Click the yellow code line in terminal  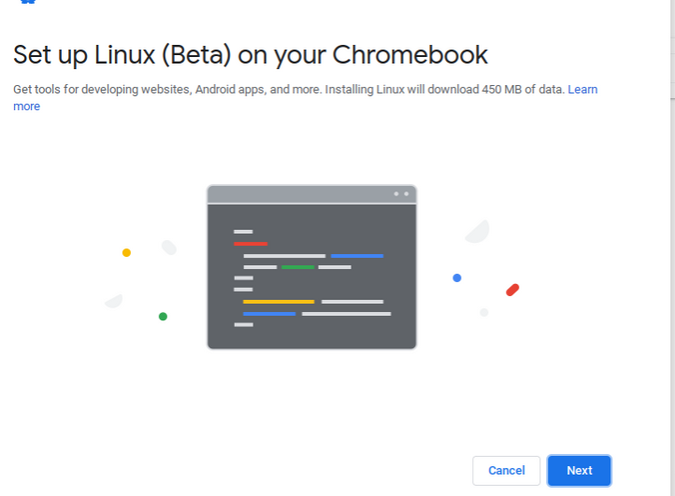coord(278,301)
